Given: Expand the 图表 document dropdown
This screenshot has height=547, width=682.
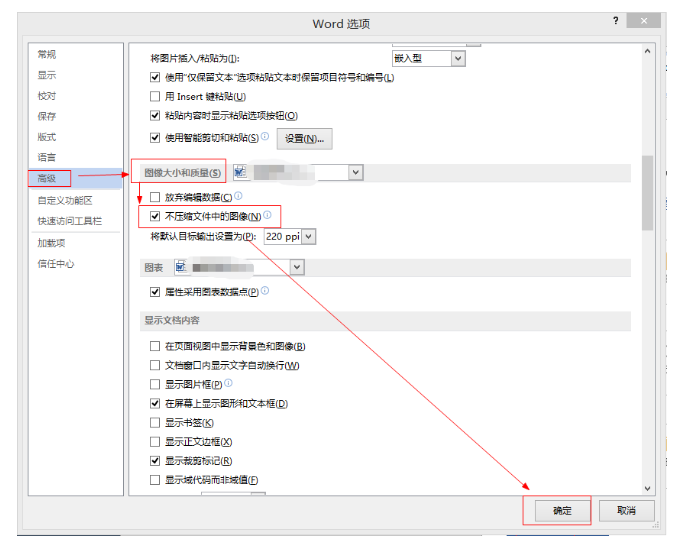Looking at the screenshot, I should [297, 267].
